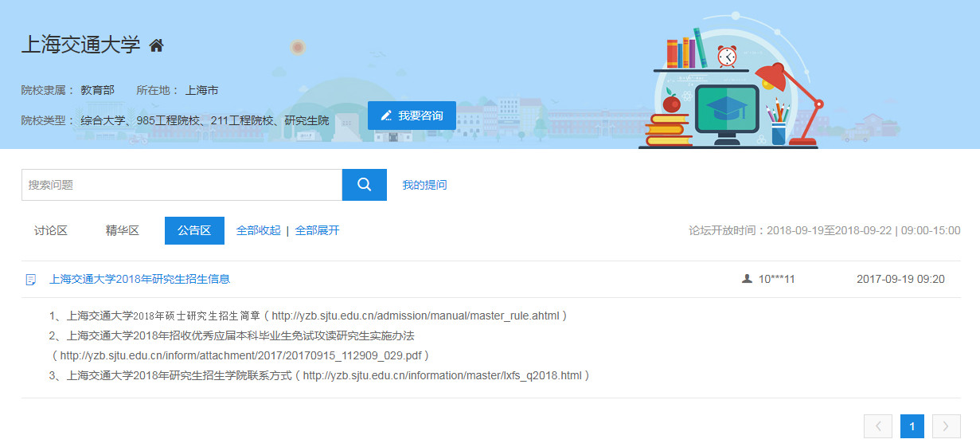Switch to the 讨论区 tab
The height and width of the screenshot is (447, 980).
pyautogui.click(x=51, y=231)
